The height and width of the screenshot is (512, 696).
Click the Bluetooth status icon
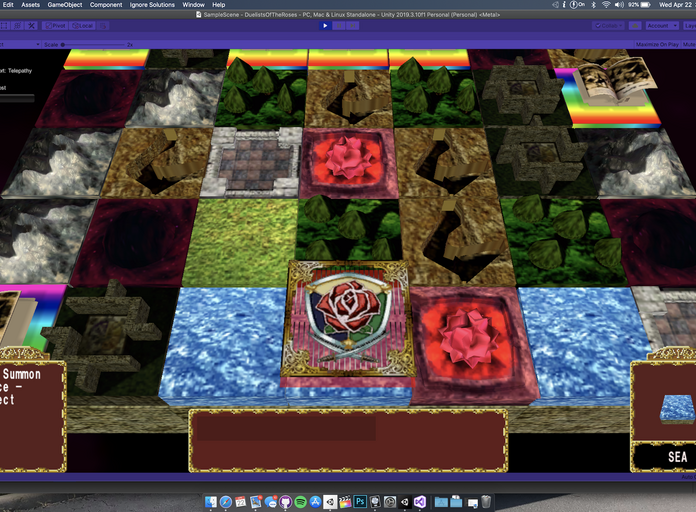(593, 5)
